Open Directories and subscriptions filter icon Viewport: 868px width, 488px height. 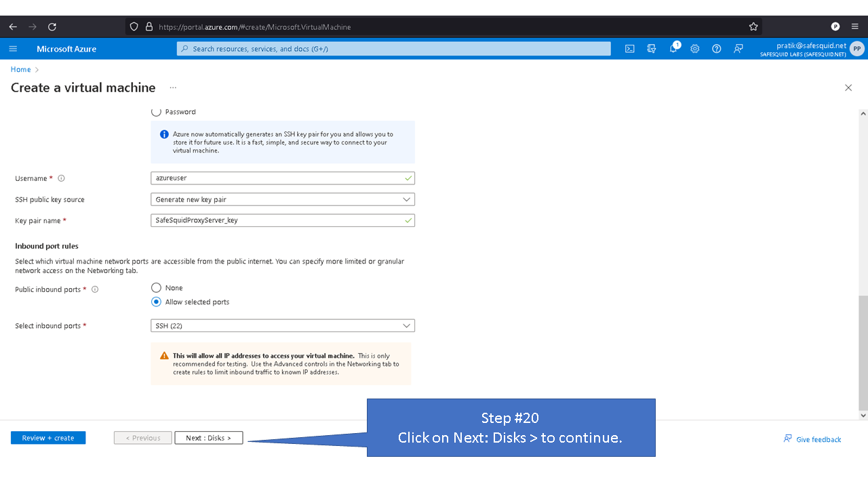coord(652,49)
